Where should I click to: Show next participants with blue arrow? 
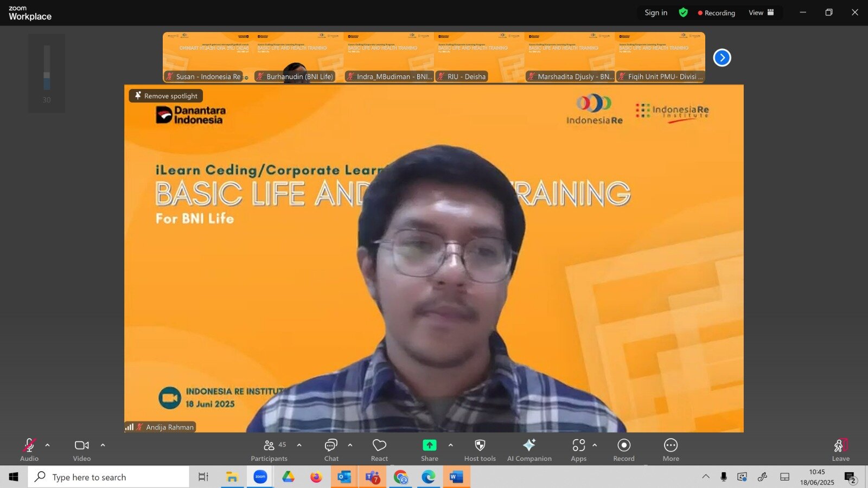pyautogui.click(x=722, y=57)
